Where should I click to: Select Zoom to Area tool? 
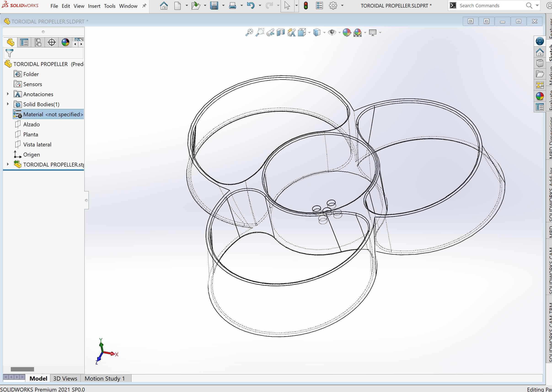(x=260, y=32)
